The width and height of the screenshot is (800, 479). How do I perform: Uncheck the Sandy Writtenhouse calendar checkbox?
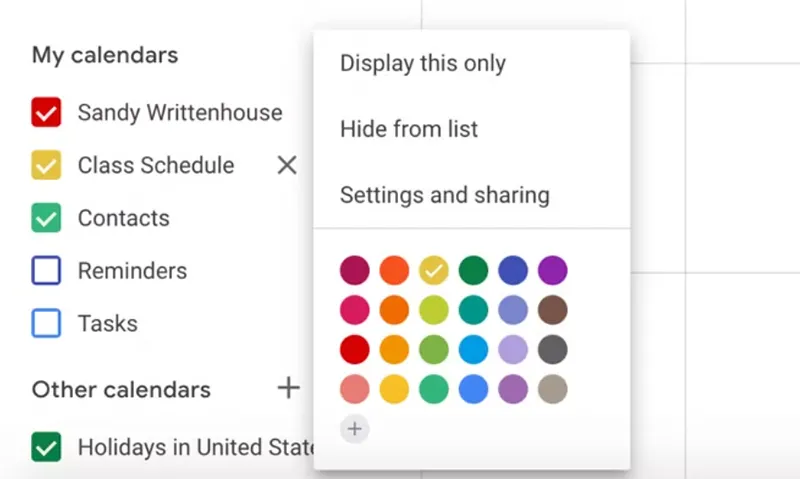47,113
